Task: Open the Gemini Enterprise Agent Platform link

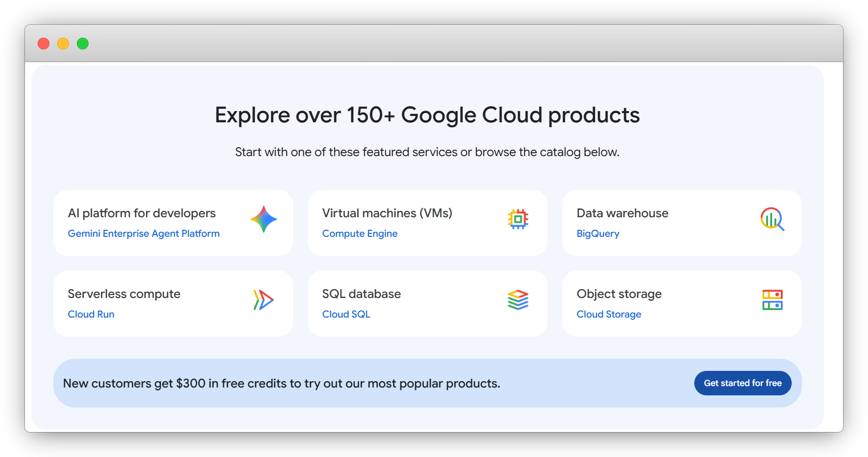Action: [x=144, y=233]
